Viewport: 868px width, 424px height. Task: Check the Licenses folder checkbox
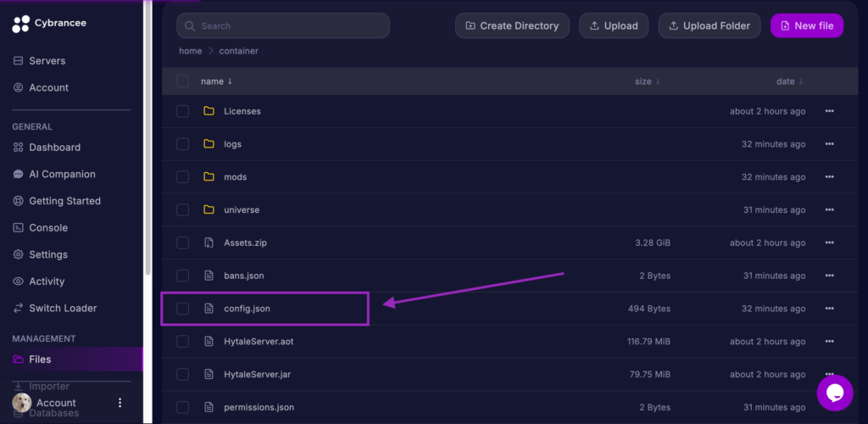pyautogui.click(x=183, y=111)
